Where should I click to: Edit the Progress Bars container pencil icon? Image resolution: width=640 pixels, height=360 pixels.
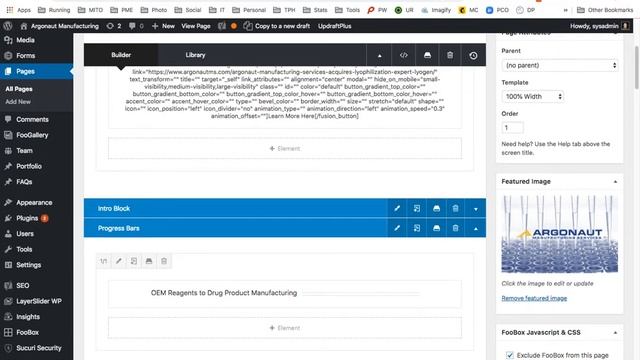[397, 228]
